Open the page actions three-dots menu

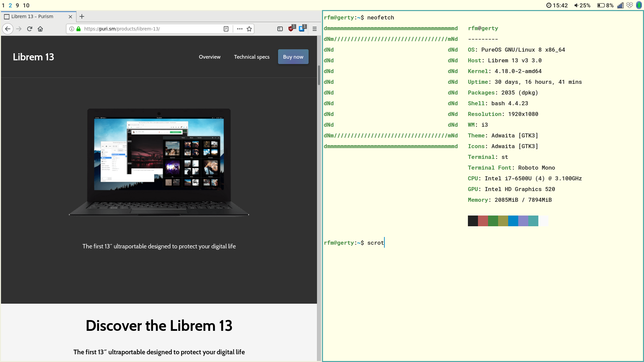(239, 29)
